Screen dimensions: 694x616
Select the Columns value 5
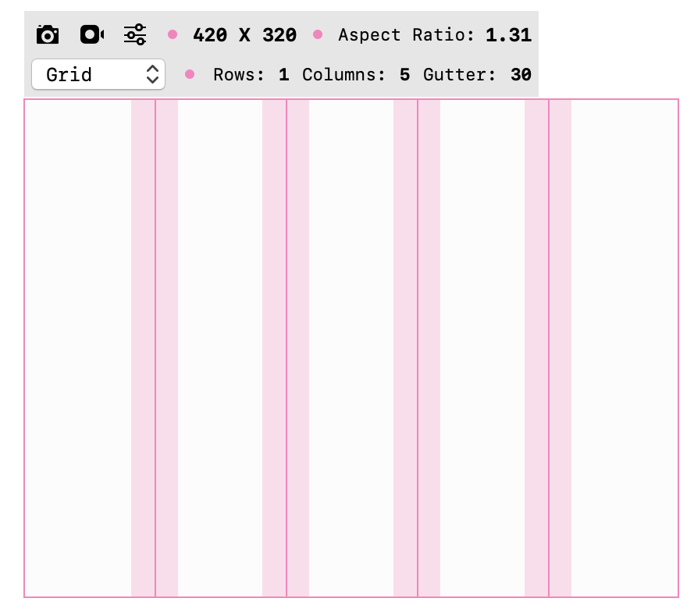pyautogui.click(x=404, y=74)
